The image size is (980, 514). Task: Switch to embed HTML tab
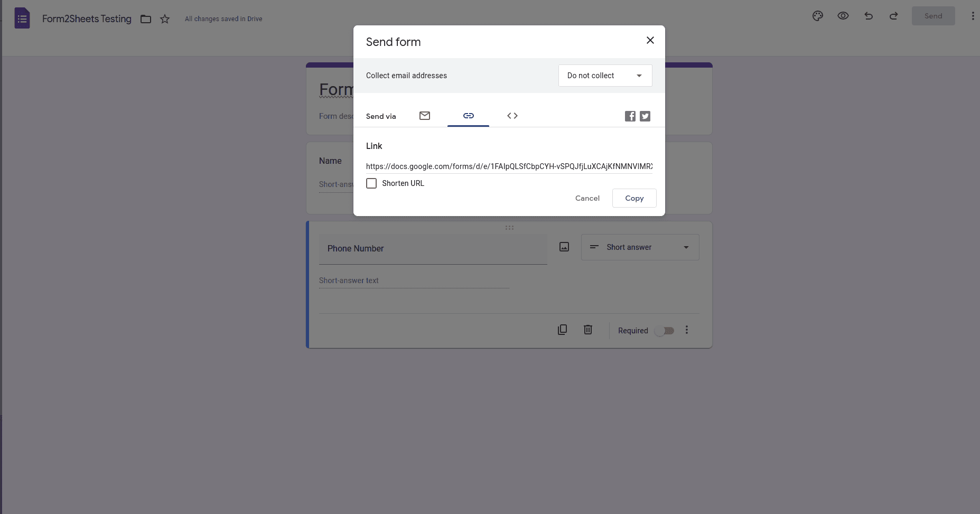512,116
